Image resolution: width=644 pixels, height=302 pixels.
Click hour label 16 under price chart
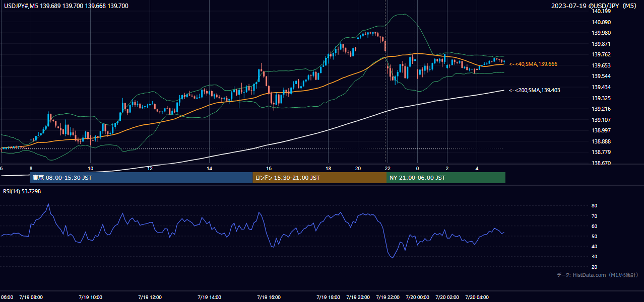point(269,168)
